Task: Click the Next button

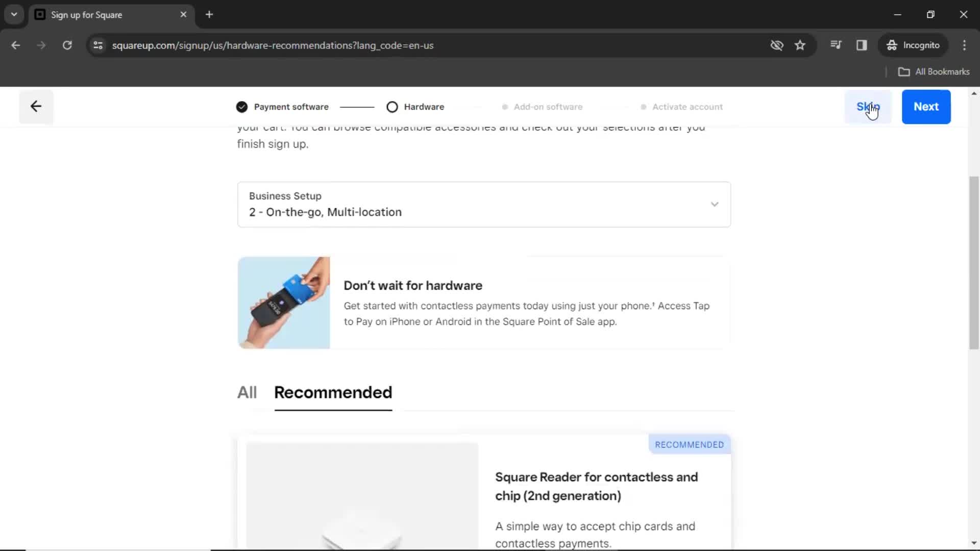Action: pyautogui.click(x=926, y=106)
